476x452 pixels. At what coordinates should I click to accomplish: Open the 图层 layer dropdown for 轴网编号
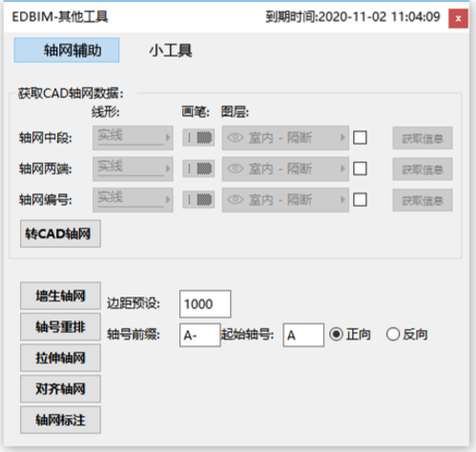(285, 200)
